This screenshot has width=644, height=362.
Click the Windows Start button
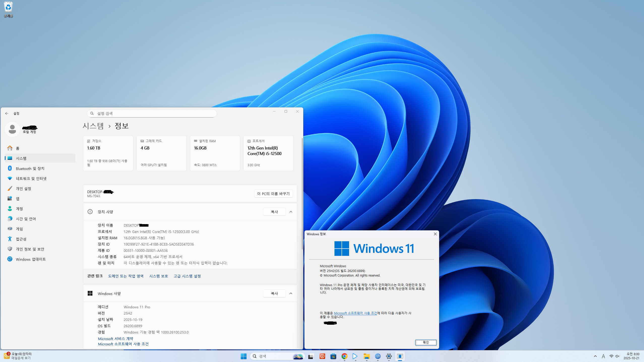pyautogui.click(x=243, y=356)
